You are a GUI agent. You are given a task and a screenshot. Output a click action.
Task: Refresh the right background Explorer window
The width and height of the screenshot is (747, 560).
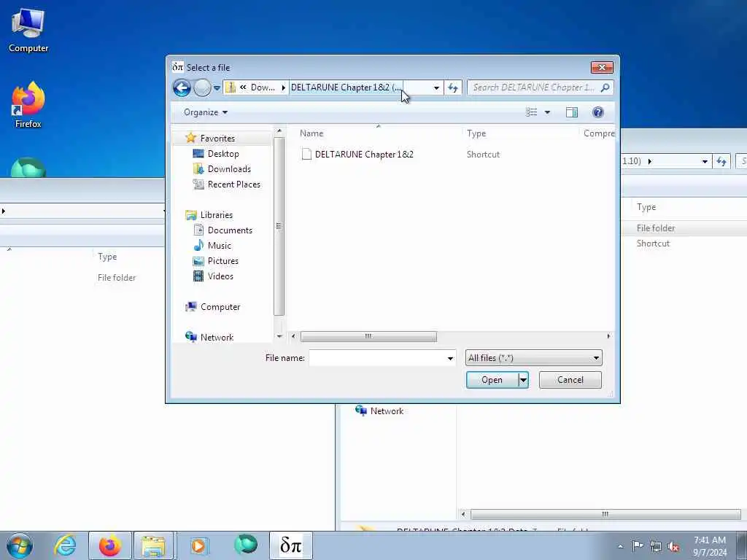721,161
